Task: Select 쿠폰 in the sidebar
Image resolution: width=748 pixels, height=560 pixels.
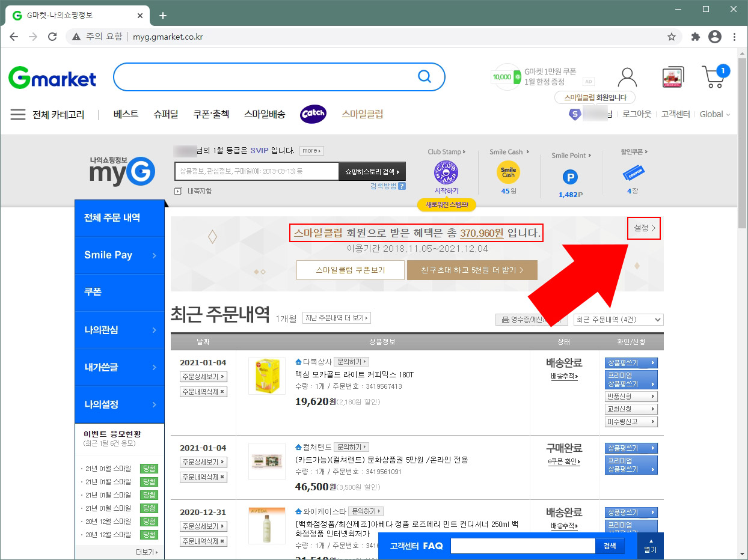Action: click(x=119, y=292)
